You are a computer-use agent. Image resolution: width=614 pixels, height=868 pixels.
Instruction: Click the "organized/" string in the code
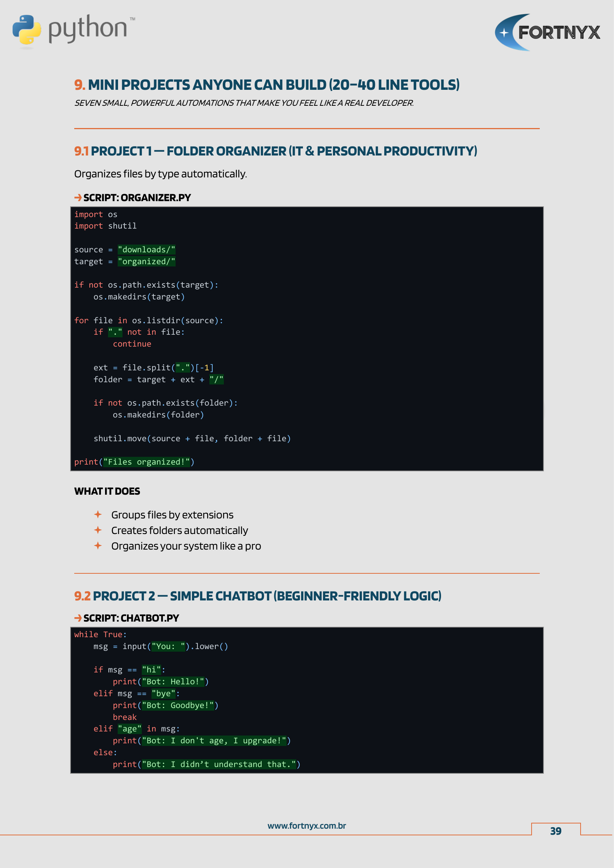(146, 261)
